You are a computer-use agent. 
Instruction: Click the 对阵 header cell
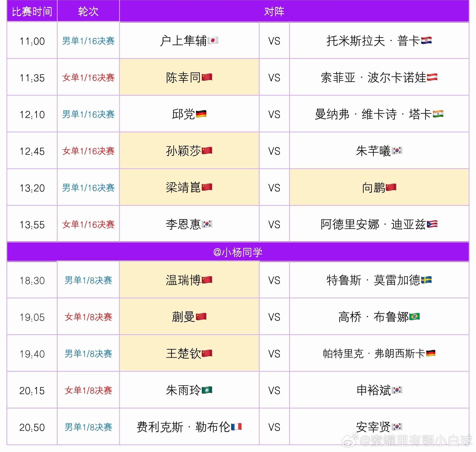pos(274,11)
